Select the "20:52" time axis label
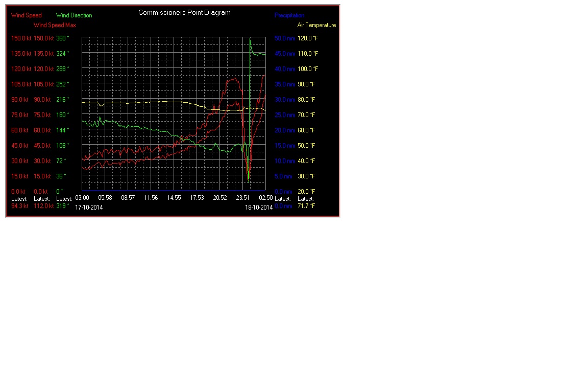The width and height of the screenshot is (588, 368). [x=220, y=198]
